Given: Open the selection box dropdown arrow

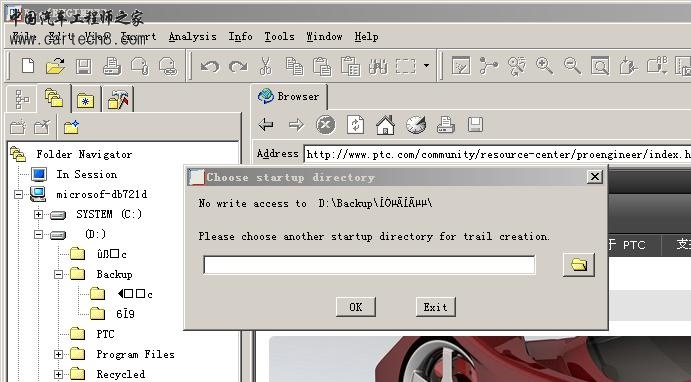Looking at the screenshot, I should point(426,66).
